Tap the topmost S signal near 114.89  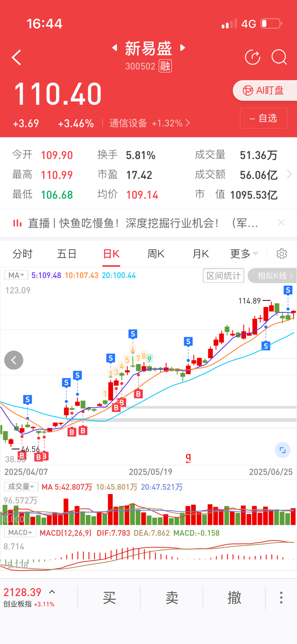pyautogui.click(x=288, y=290)
